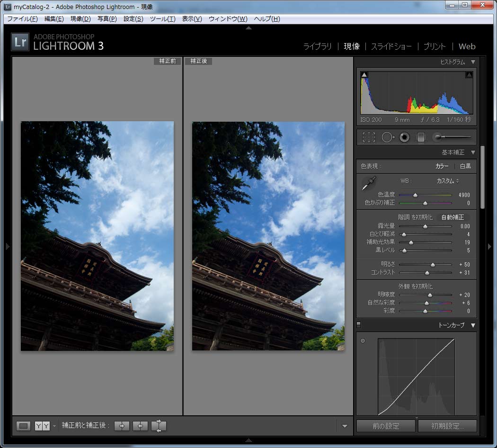
Task: Click the 色温度 temperature slider handle
Action: [416, 195]
